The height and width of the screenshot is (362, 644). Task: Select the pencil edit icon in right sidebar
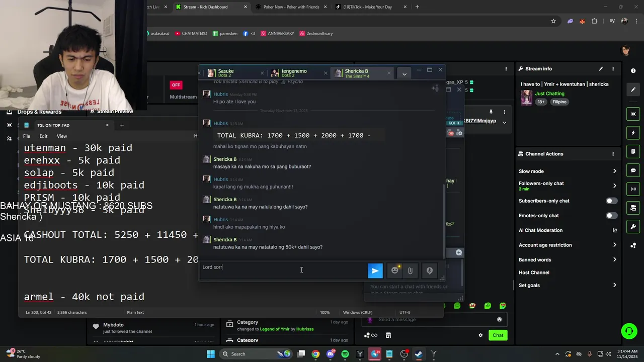[x=633, y=89]
